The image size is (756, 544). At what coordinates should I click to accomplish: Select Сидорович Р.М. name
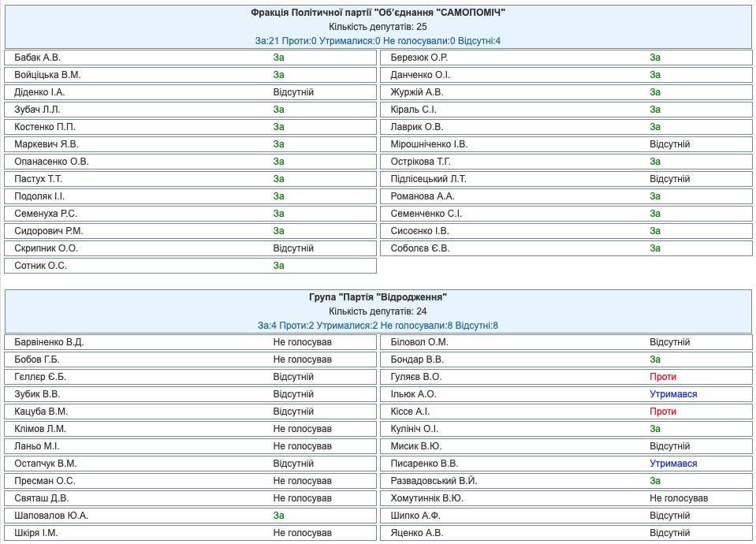point(49,231)
